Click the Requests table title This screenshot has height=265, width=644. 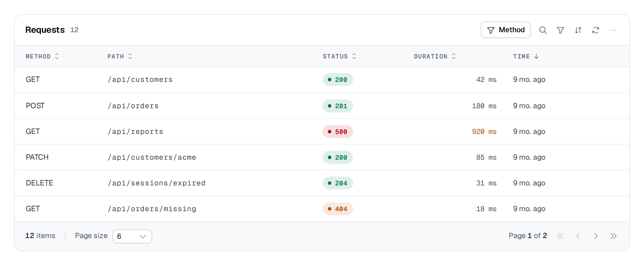(x=45, y=30)
